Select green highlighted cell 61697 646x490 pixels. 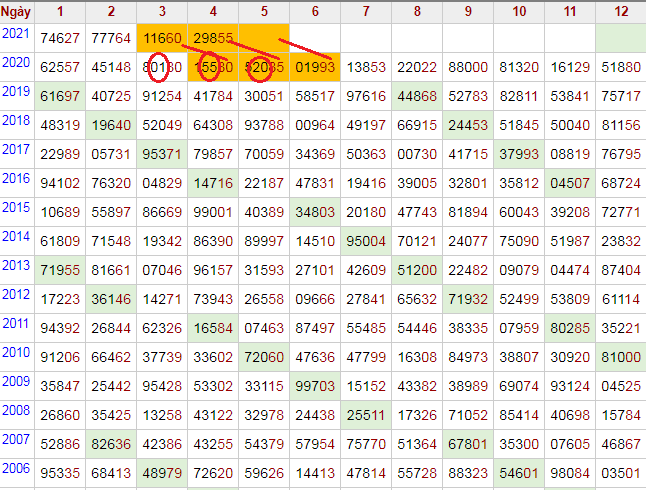pos(60,95)
